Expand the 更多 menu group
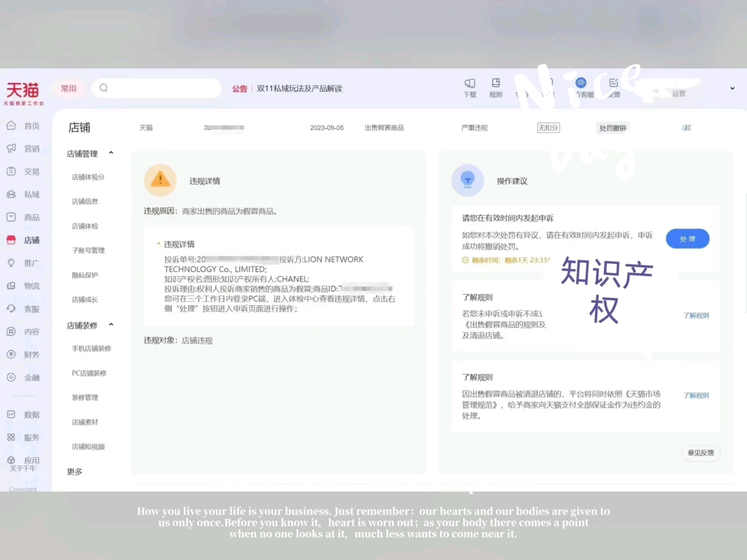 tap(75, 471)
